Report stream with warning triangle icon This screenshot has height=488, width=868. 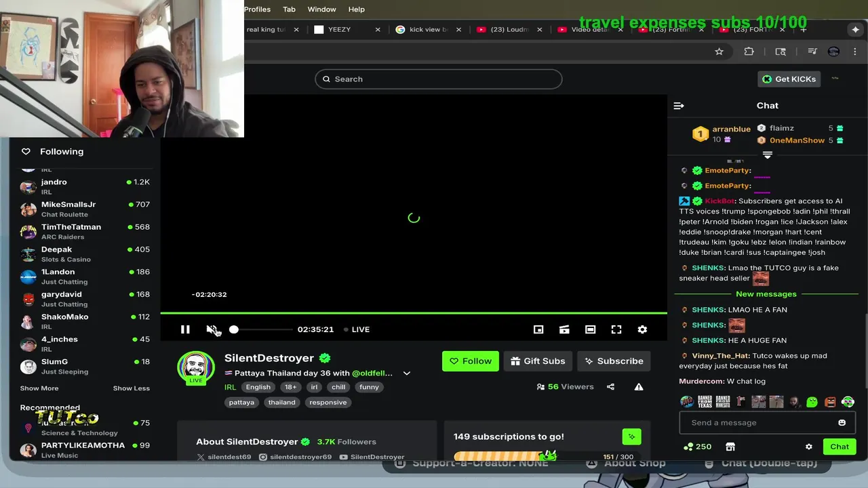pyautogui.click(x=639, y=387)
